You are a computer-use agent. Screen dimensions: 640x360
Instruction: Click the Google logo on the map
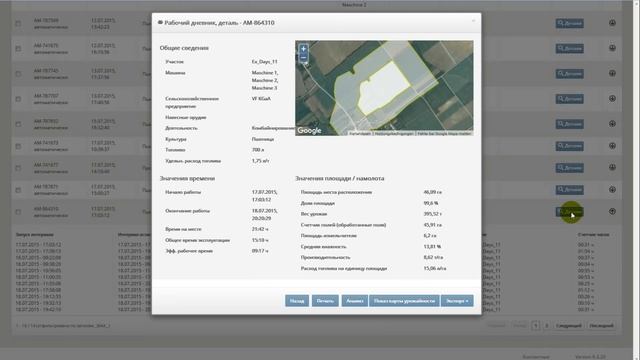[x=309, y=130]
